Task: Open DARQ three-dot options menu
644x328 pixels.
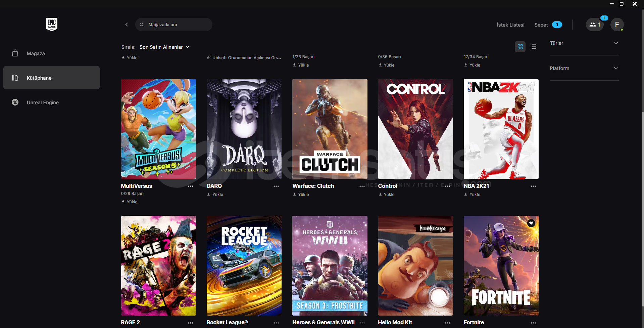Action: pyautogui.click(x=276, y=186)
